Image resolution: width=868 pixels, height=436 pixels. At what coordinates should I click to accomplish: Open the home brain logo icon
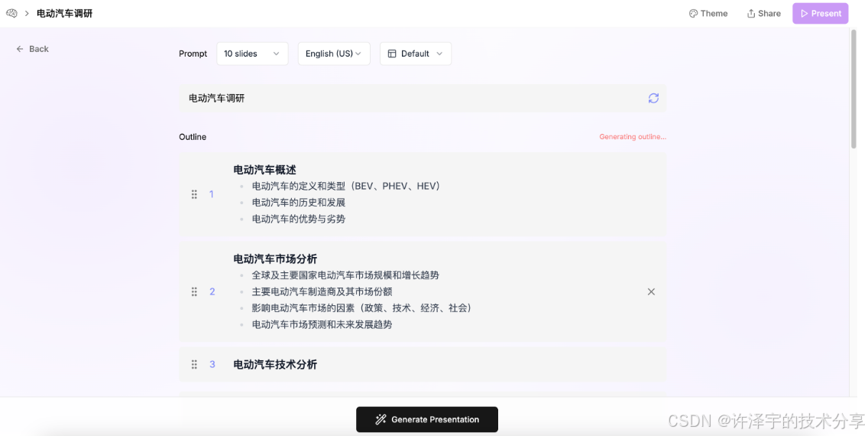click(x=11, y=13)
